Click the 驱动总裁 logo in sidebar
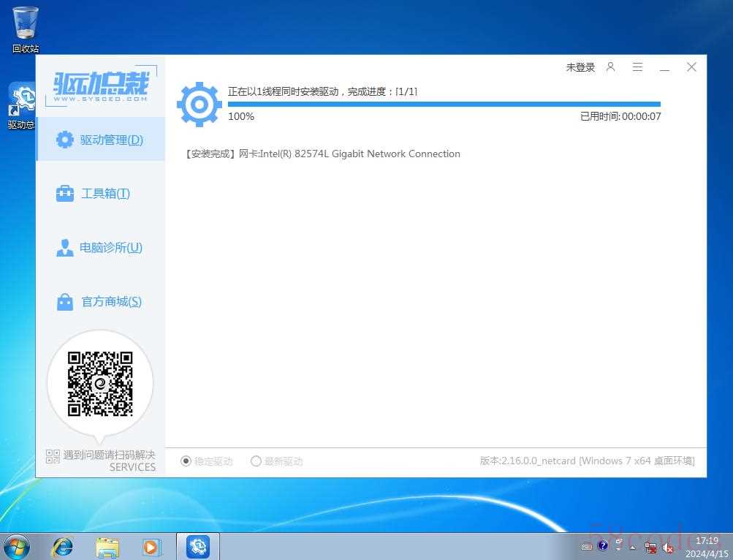733x560 pixels. (101, 87)
